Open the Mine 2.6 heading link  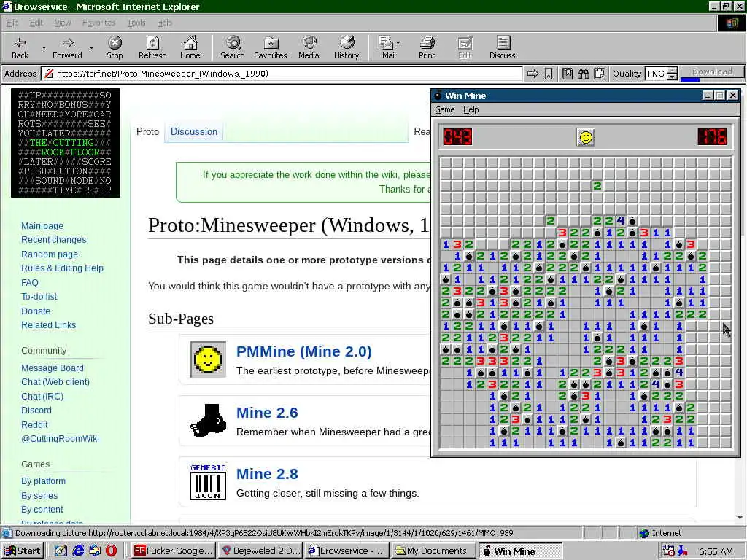pyautogui.click(x=267, y=413)
